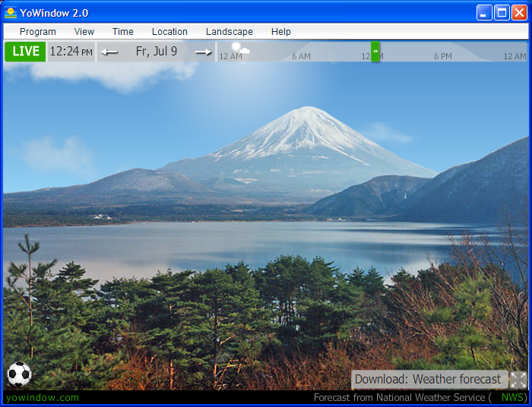Open the Landscape menu
Screen dimensions: 532x407
coord(230,32)
